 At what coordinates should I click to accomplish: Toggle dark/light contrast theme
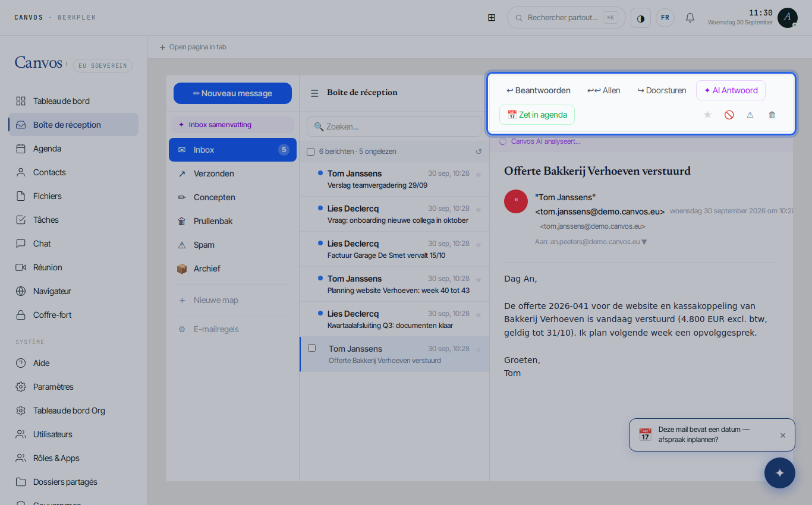coord(641,18)
